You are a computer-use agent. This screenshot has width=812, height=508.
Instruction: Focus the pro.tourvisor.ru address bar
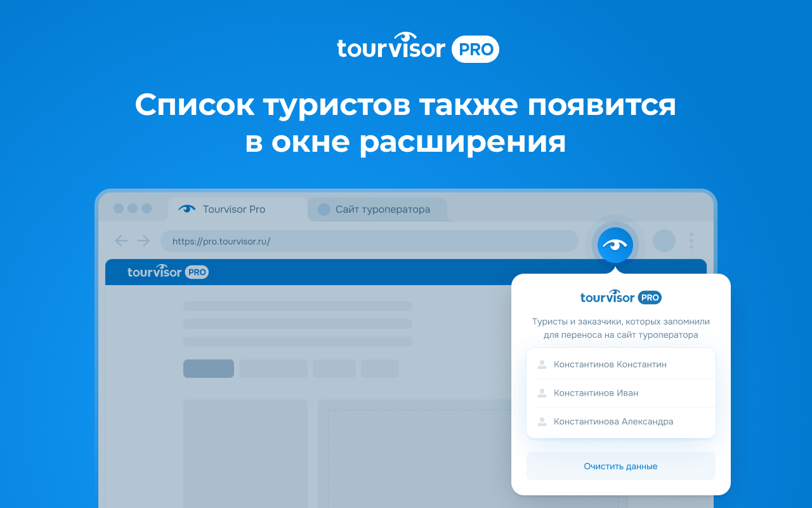click(369, 241)
